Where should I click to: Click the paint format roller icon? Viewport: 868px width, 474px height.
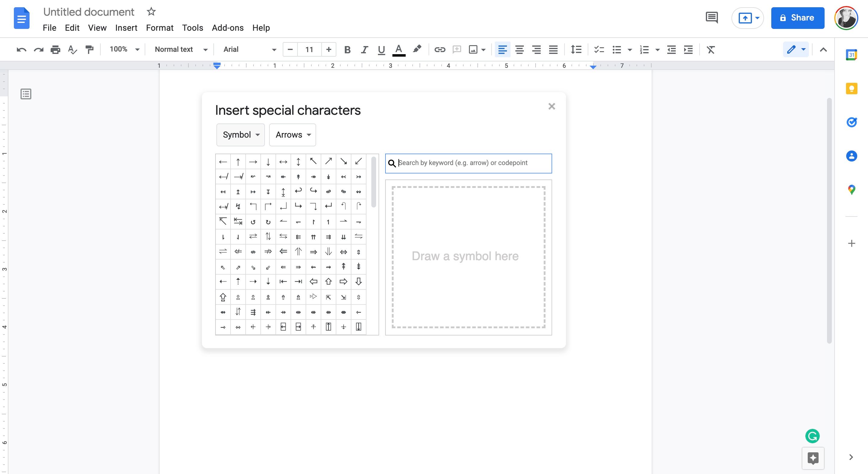point(89,49)
